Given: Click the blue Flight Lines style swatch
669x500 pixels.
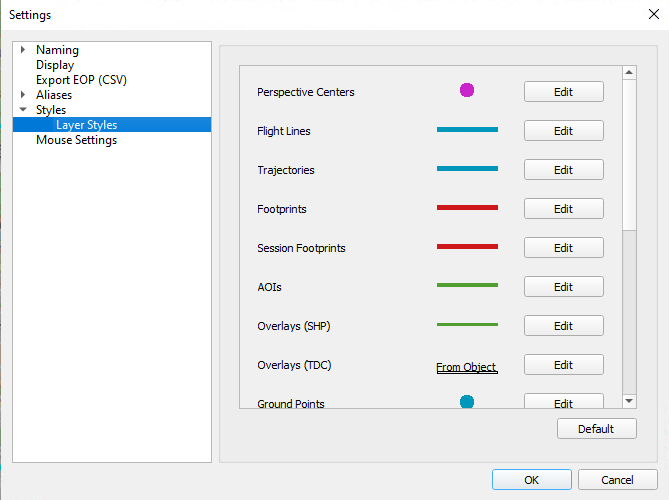Looking at the screenshot, I should point(467,130).
